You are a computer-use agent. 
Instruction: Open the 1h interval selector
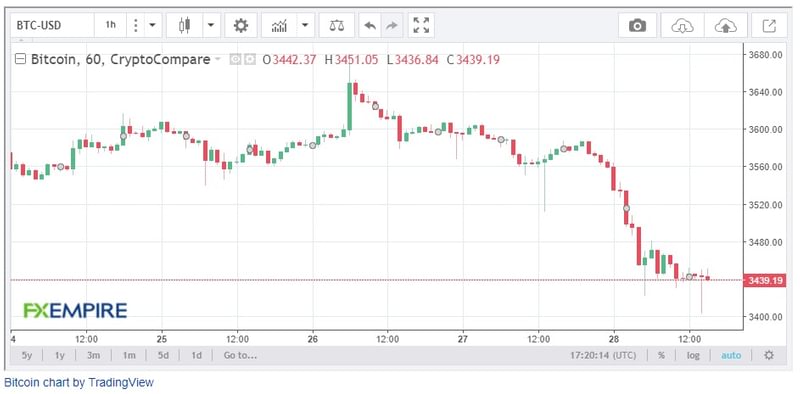tap(110, 25)
